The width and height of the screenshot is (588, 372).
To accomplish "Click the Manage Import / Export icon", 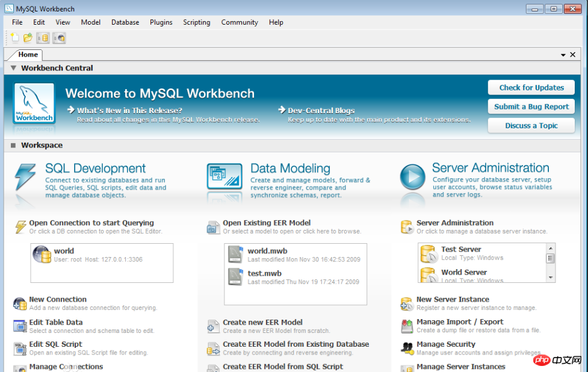I will 407,326.
